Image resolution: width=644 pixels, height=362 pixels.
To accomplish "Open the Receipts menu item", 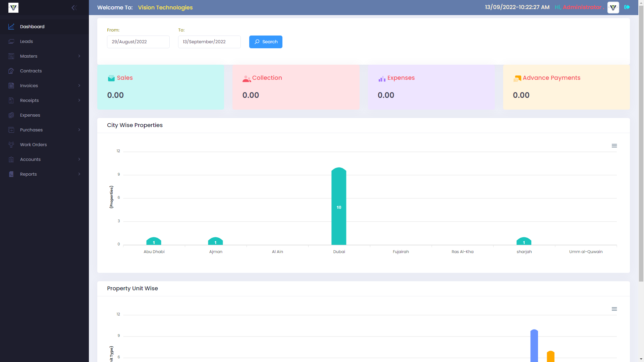I will point(29,100).
